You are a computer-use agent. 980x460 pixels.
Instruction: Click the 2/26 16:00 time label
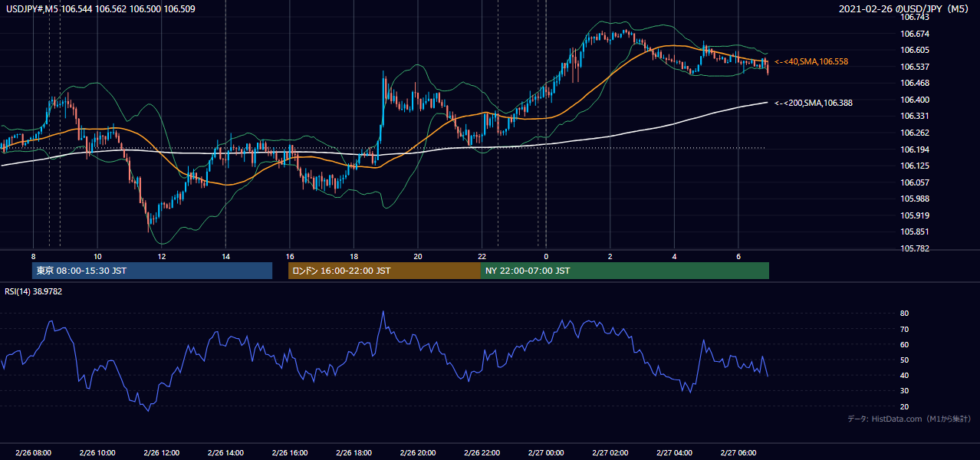[x=290, y=453]
